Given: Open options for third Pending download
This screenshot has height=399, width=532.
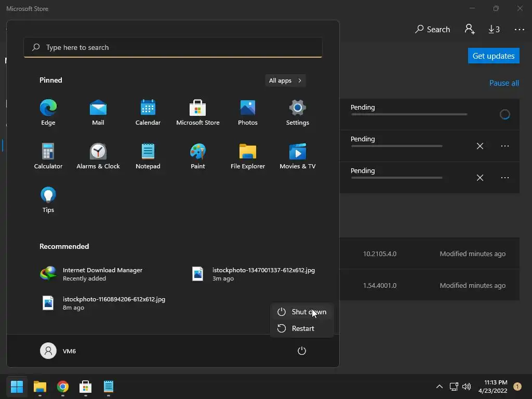Looking at the screenshot, I should point(505,178).
